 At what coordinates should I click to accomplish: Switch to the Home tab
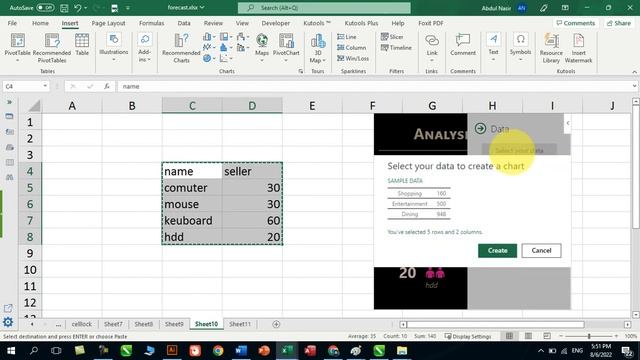coord(40,23)
